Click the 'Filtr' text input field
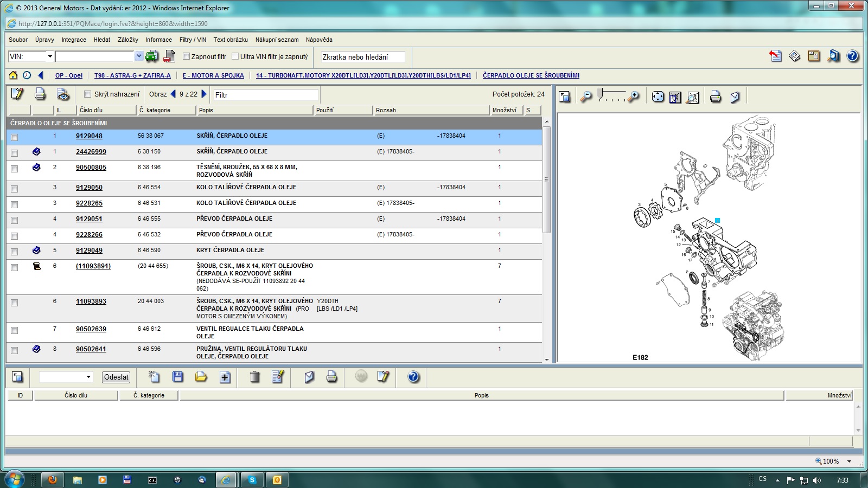Viewport: 868px width, 488px height. tap(265, 95)
